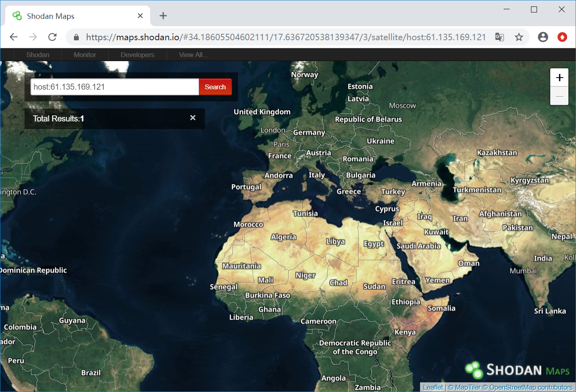This screenshot has height=392, width=576.
Task: Click the Sri Lanka map label
Action: point(550,311)
